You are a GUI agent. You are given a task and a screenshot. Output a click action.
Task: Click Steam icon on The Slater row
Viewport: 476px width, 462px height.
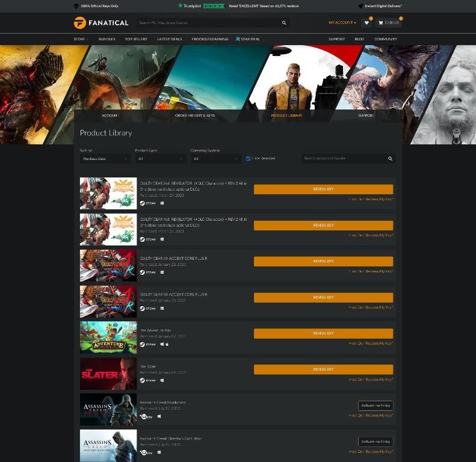[147, 380]
